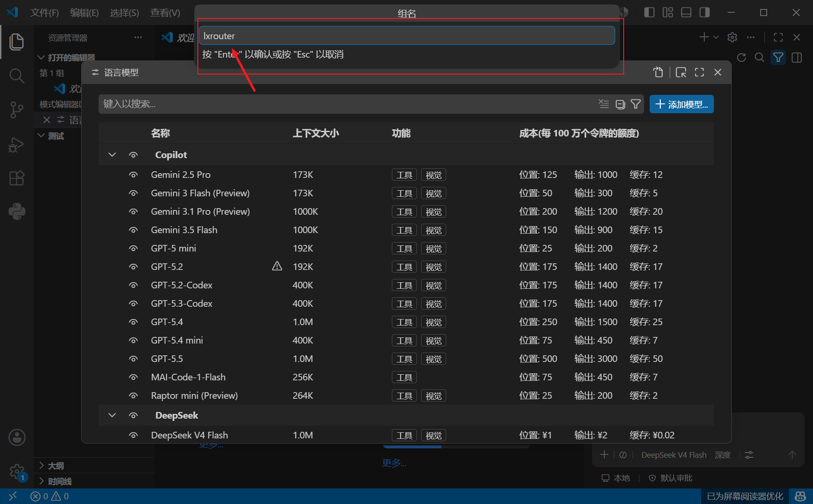Open the Explorer view in the activity bar
Viewport: 813px width, 504px height.
click(x=17, y=42)
